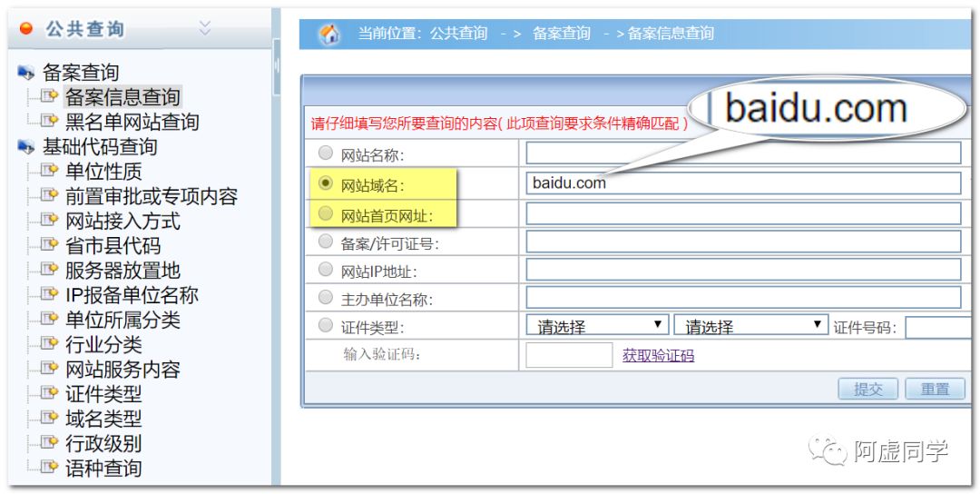Image resolution: width=980 pixels, height=494 pixels.
Task: Select the 网站名称 radio button
Action: tap(326, 153)
